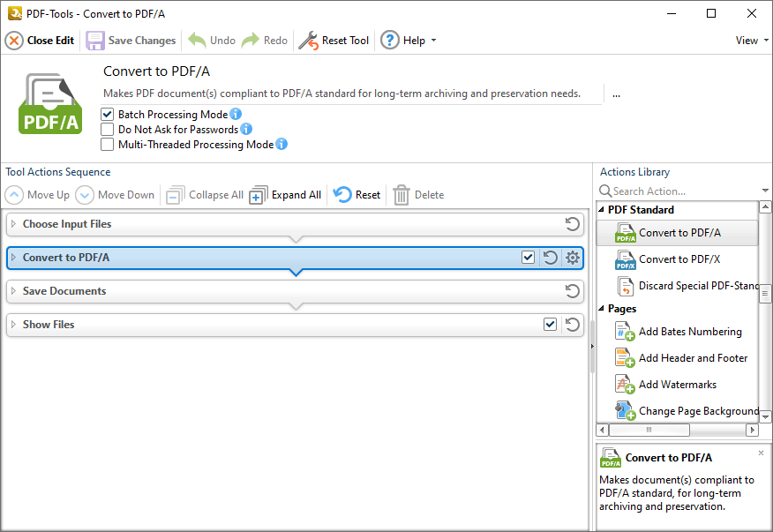
Task: Click the Reset Tool wrench icon
Action: coord(309,41)
